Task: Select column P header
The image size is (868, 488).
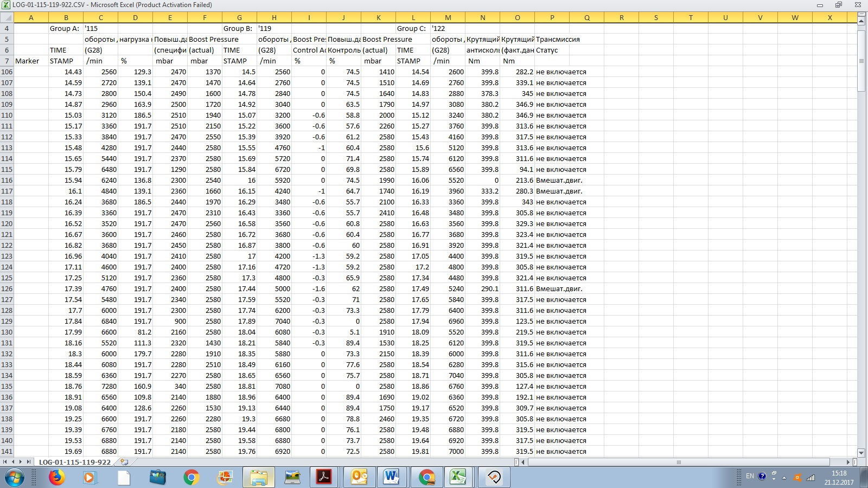Action: coord(552,17)
